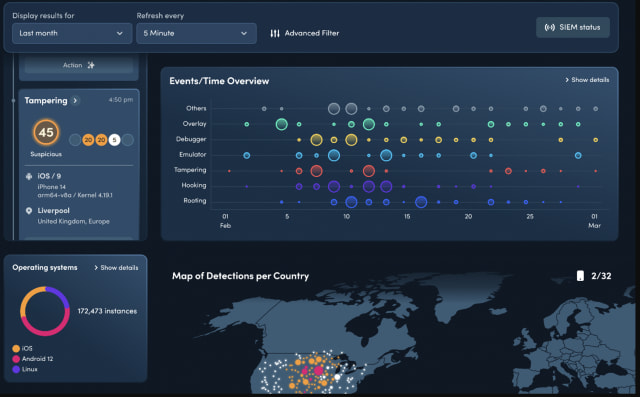The image size is (640, 397).
Task: Click the 'Rooting' row label in chart
Action: 195,201
